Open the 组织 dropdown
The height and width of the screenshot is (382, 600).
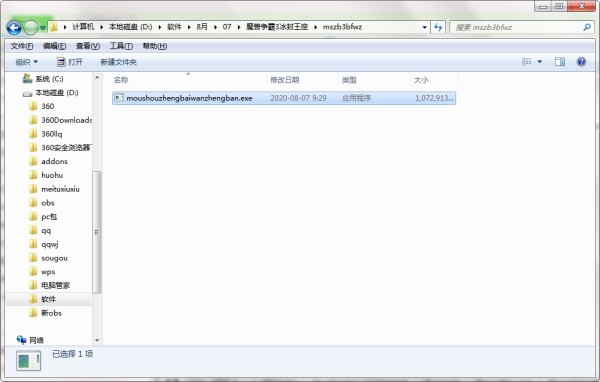point(26,62)
